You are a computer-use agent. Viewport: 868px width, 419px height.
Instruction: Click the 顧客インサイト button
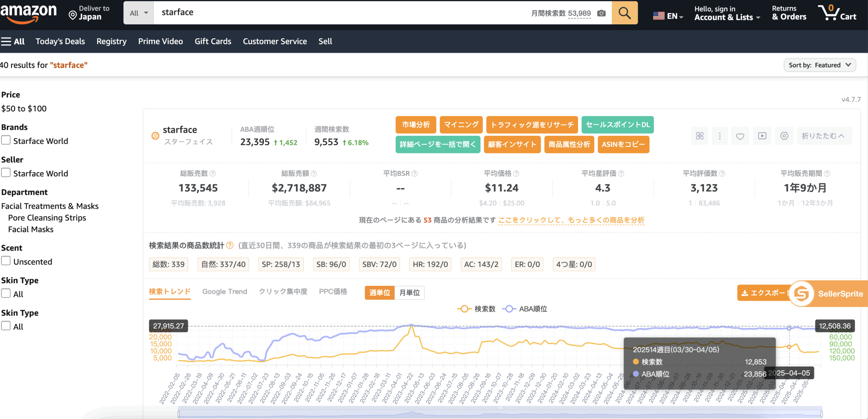tap(512, 145)
